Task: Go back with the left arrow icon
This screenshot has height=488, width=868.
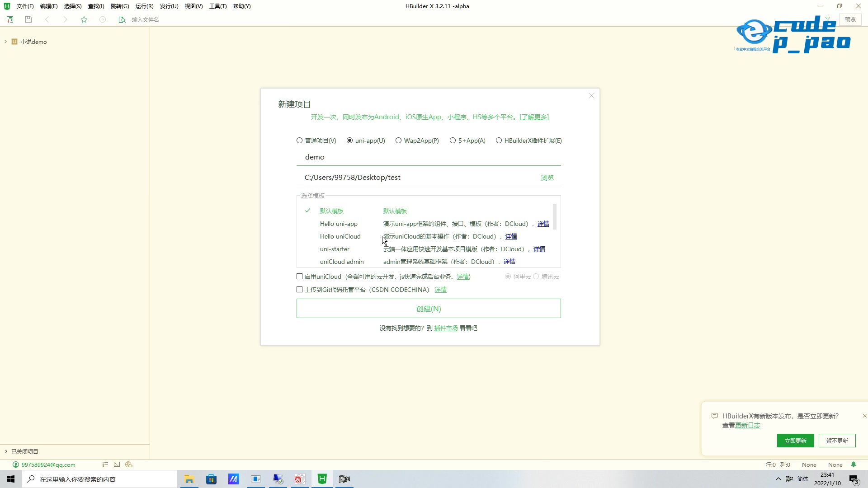Action: pyautogui.click(x=47, y=19)
